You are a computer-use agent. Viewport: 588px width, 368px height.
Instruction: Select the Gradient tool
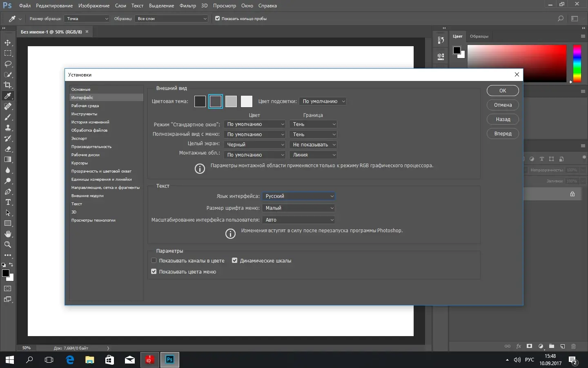[8, 159]
